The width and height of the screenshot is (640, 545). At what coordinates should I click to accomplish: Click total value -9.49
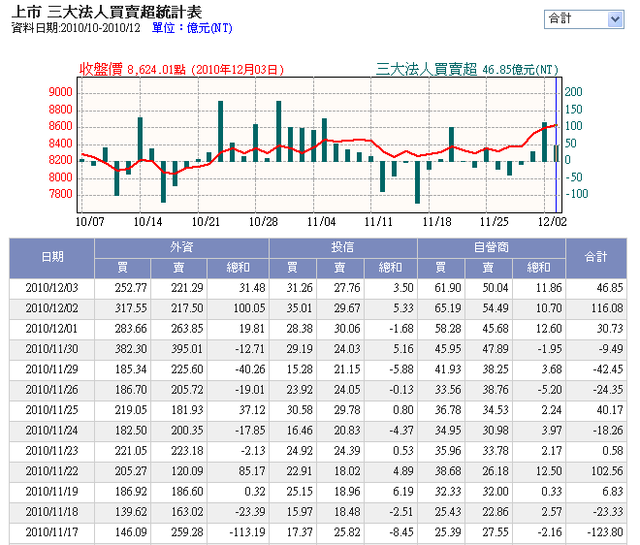click(611, 349)
